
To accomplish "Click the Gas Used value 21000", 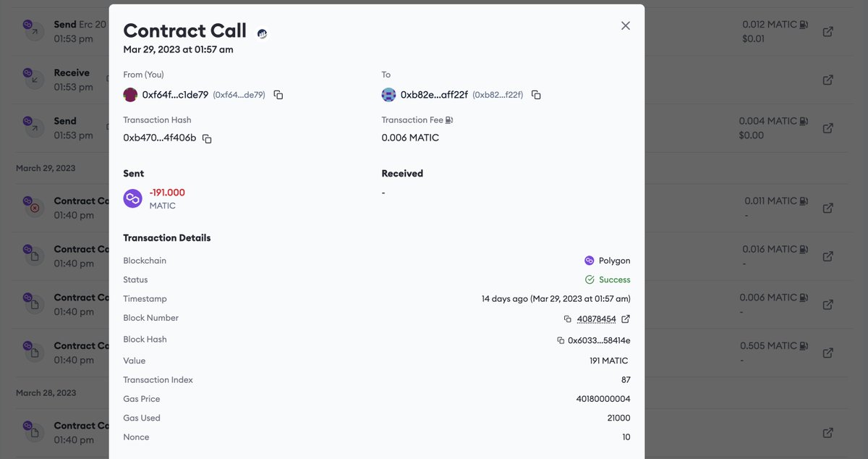I will coord(619,418).
